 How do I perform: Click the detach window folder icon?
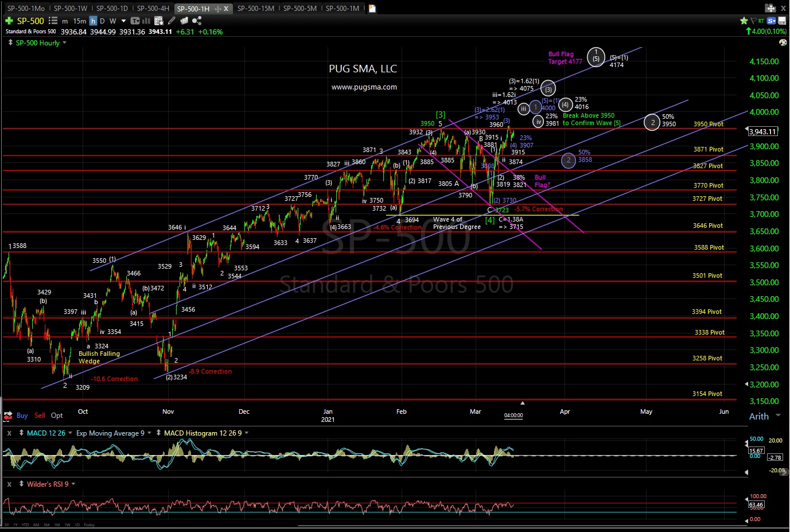[770, 8]
